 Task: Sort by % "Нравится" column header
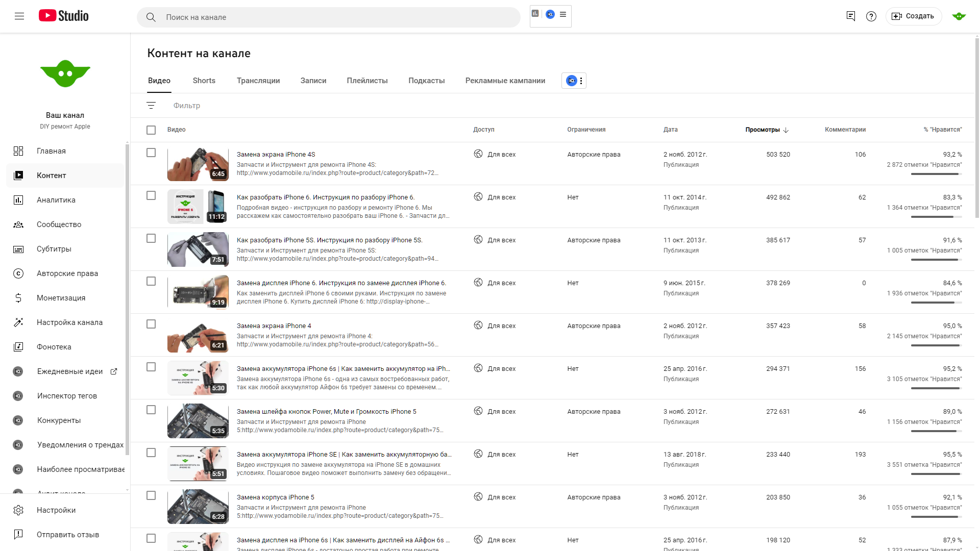point(943,130)
